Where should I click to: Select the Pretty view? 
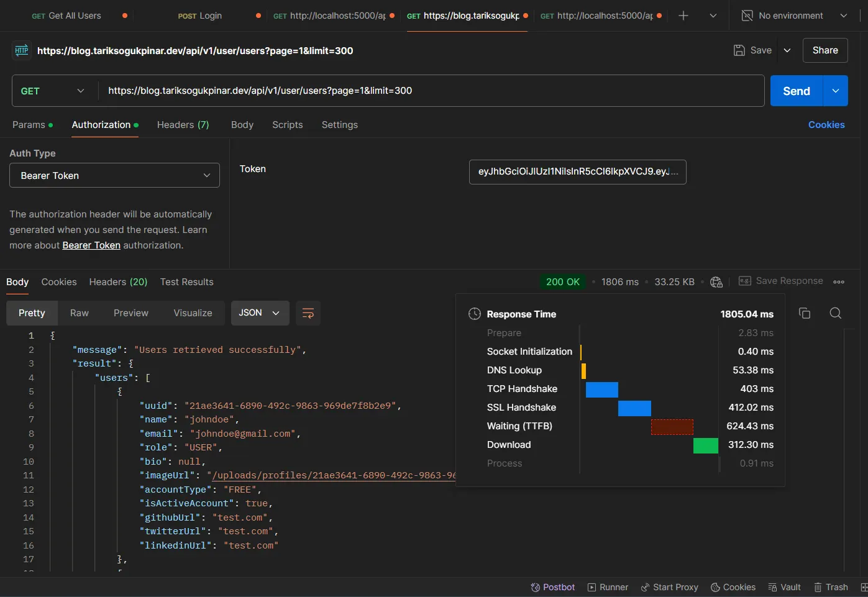coord(32,313)
